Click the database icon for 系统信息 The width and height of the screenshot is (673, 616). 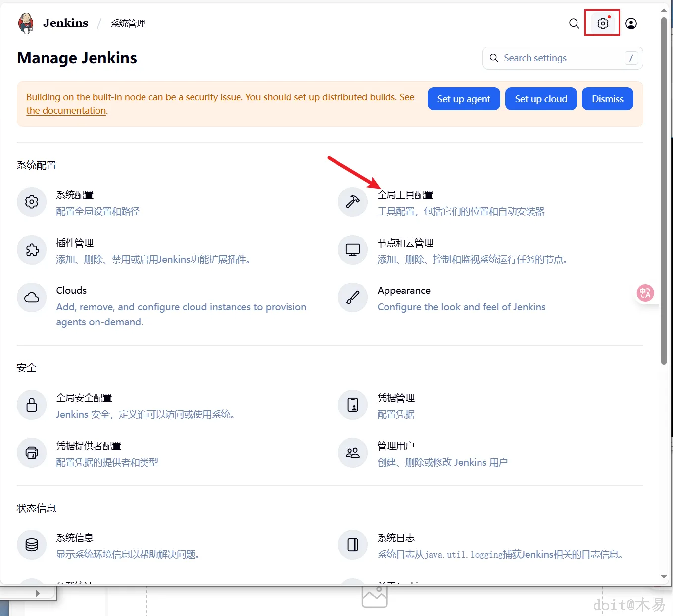click(x=32, y=545)
